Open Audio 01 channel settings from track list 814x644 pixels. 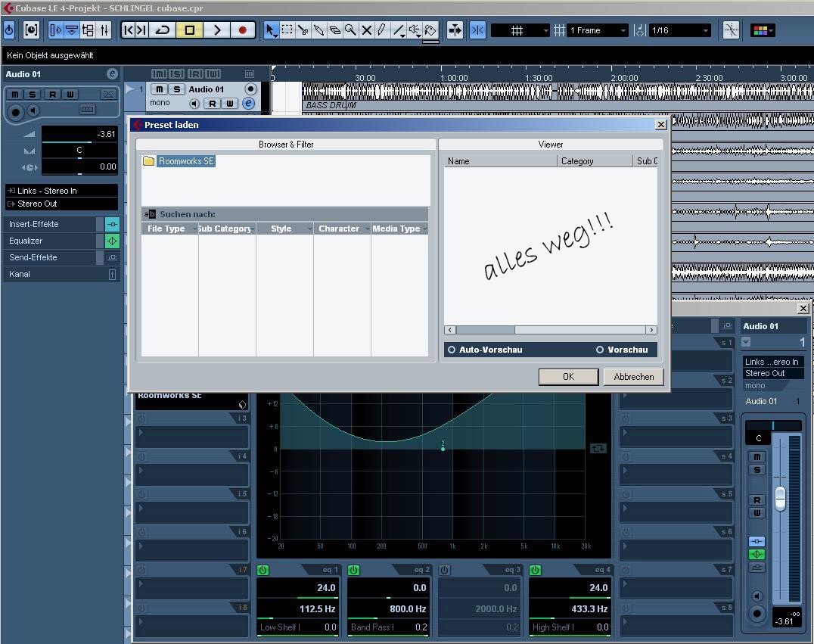[x=249, y=104]
